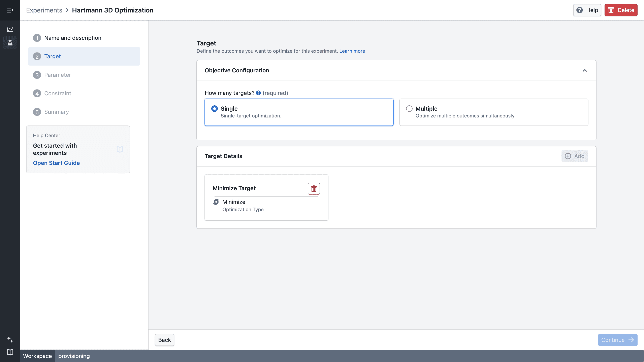Open Start Guide link
The width and height of the screenshot is (644, 362).
pos(56,163)
